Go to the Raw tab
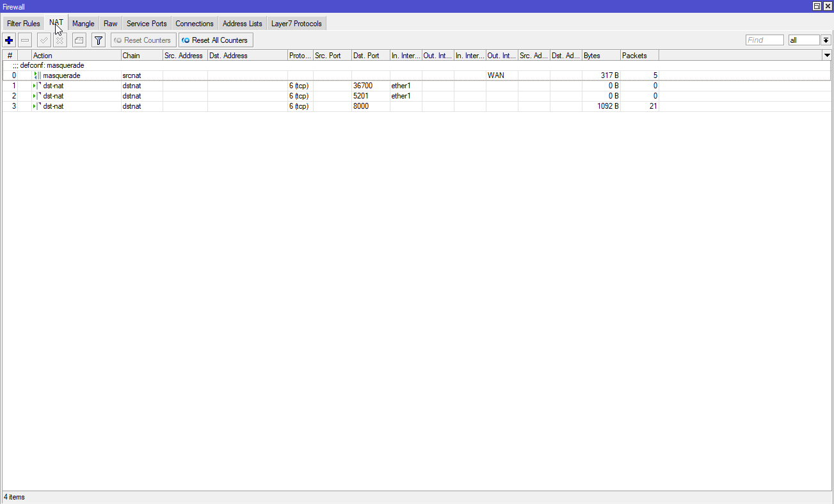Screen dimensions: 834x504 point(111,24)
